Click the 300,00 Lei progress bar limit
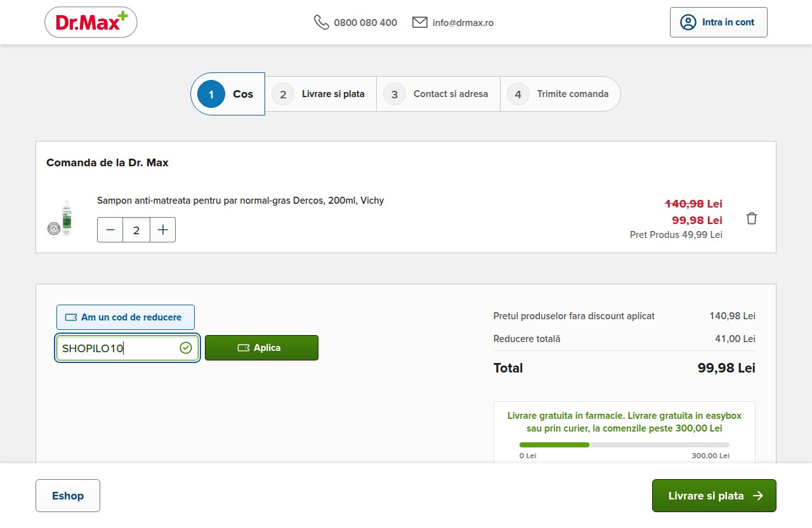The image size is (812, 528). click(710, 456)
